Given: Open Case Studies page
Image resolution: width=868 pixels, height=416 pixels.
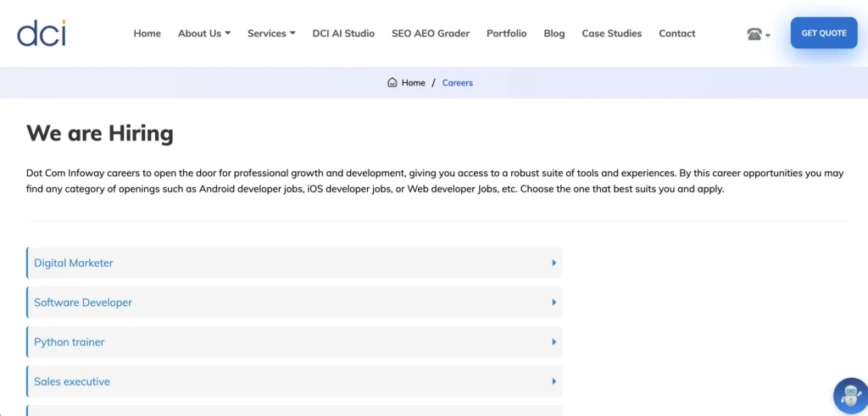Looking at the screenshot, I should 612,33.
